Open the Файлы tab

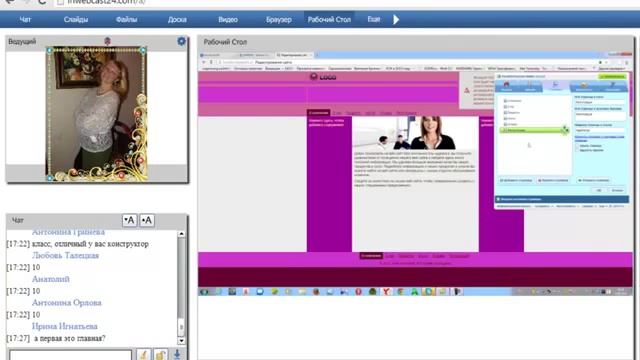126,19
